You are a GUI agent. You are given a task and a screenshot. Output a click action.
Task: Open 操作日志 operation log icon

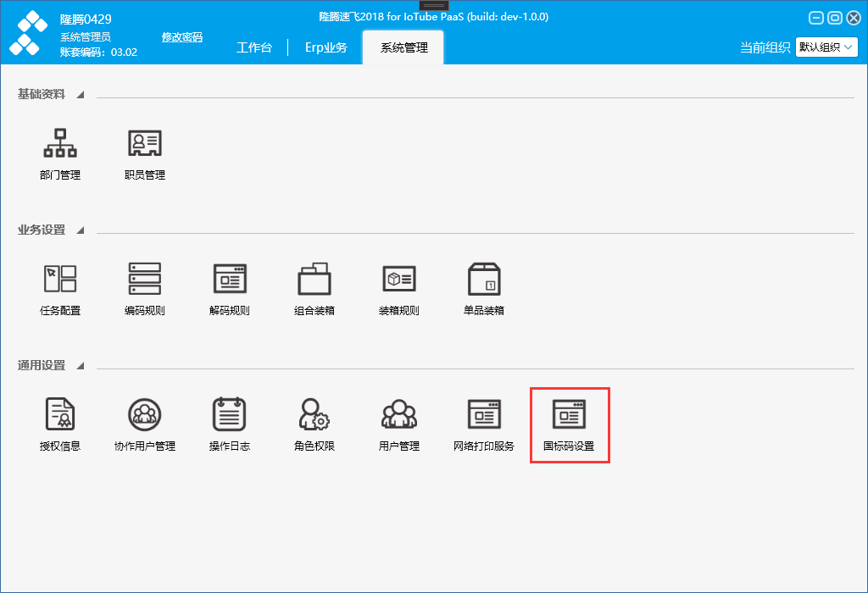coord(230,413)
